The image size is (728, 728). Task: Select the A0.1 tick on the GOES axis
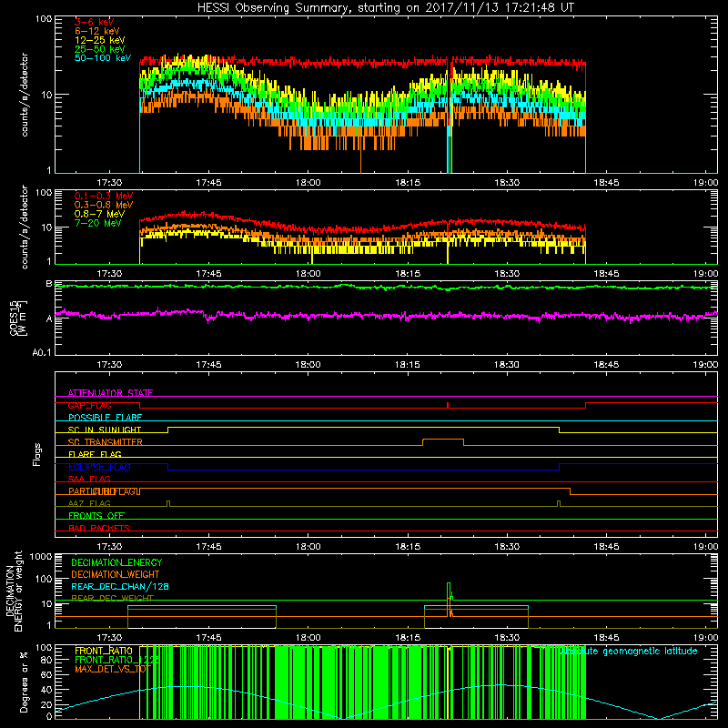click(x=42, y=353)
